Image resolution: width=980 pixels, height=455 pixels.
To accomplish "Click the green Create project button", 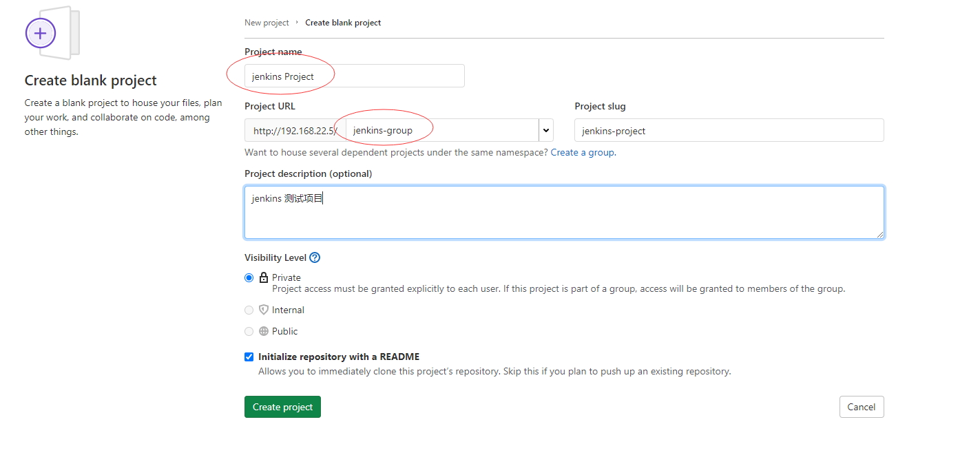I will point(282,407).
